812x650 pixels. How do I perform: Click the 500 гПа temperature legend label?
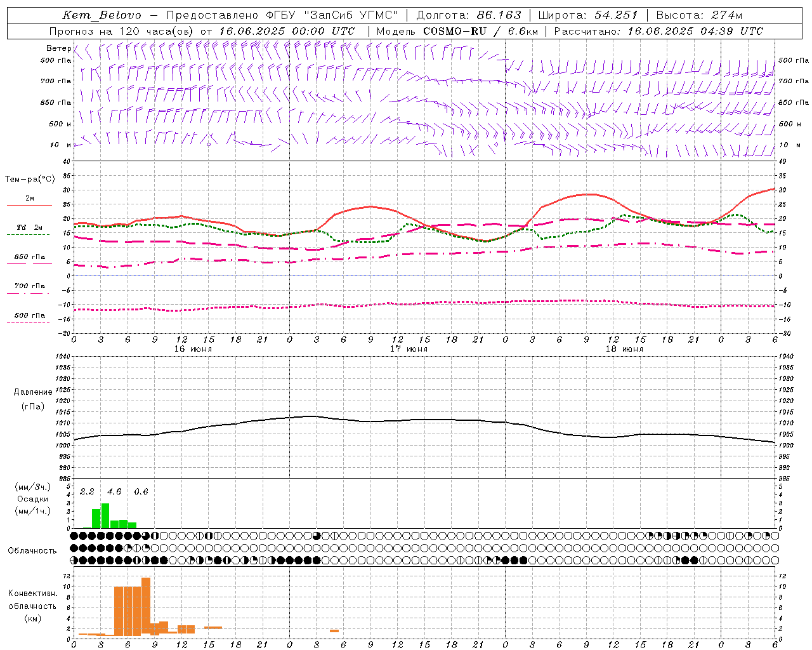pyautogui.click(x=30, y=315)
